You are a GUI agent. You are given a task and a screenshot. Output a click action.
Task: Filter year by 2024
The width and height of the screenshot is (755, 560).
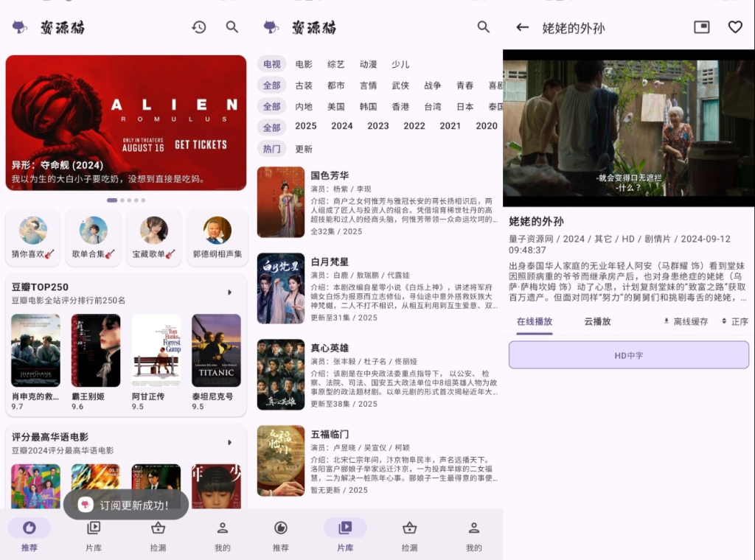342,125
